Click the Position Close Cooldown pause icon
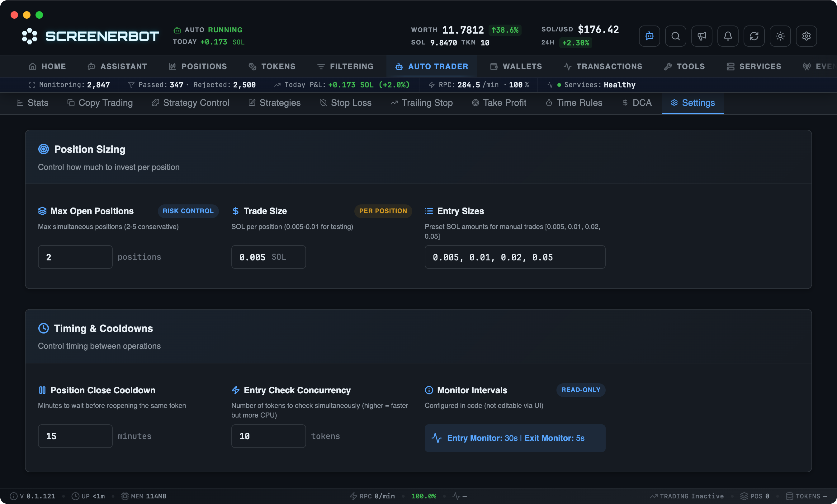This screenshot has height=504, width=837. point(42,390)
